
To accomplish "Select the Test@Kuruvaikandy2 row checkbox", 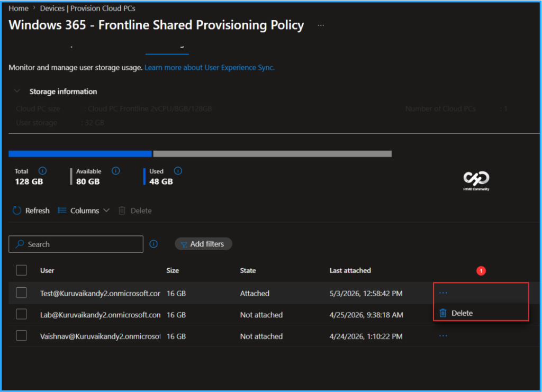I will (21, 293).
